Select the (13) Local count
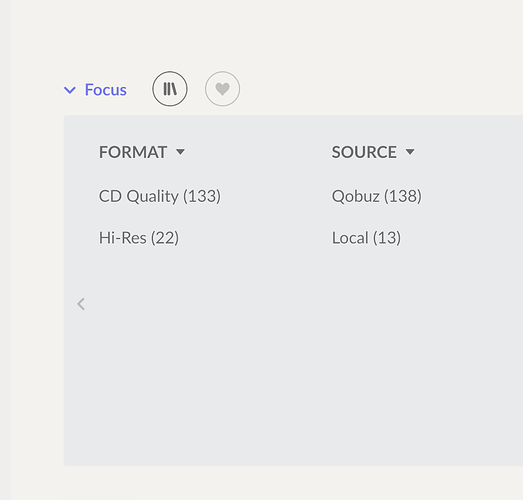Viewport: 523px width, 500px height. pos(387,238)
